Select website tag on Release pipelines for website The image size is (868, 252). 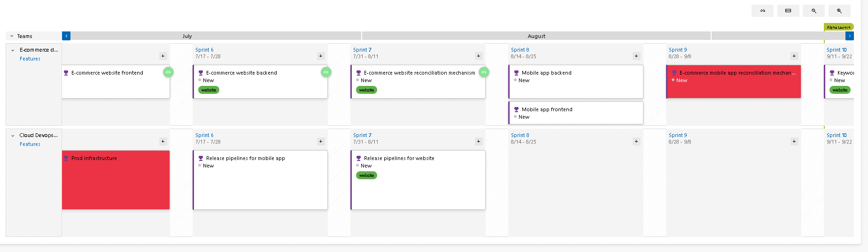(x=367, y=176)
